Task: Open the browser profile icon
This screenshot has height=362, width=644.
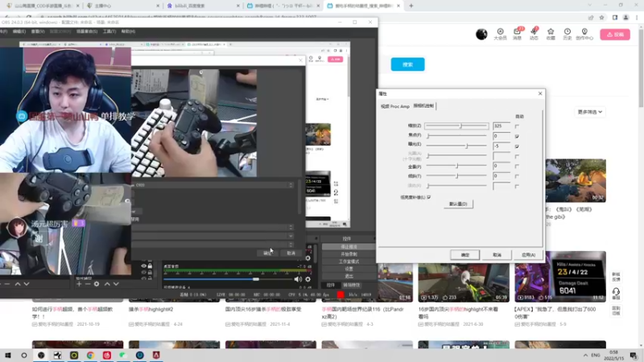Action: coord(625,17)
